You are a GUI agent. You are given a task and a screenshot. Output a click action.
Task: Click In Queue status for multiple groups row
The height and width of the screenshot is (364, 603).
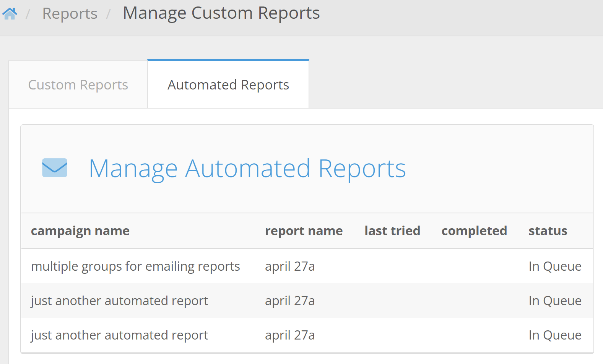(555, 266)
